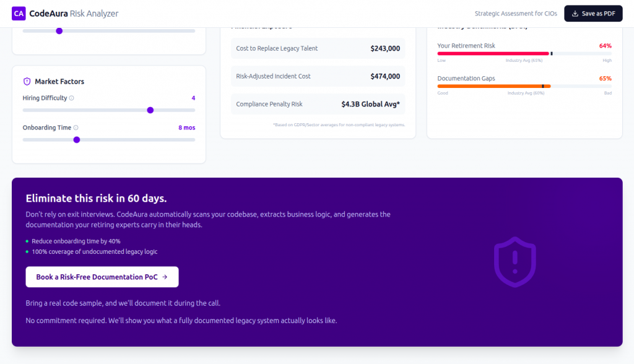Click the arrow icon in the PoC button
Screen dimensions: 634x364
(x=166, y=277)
